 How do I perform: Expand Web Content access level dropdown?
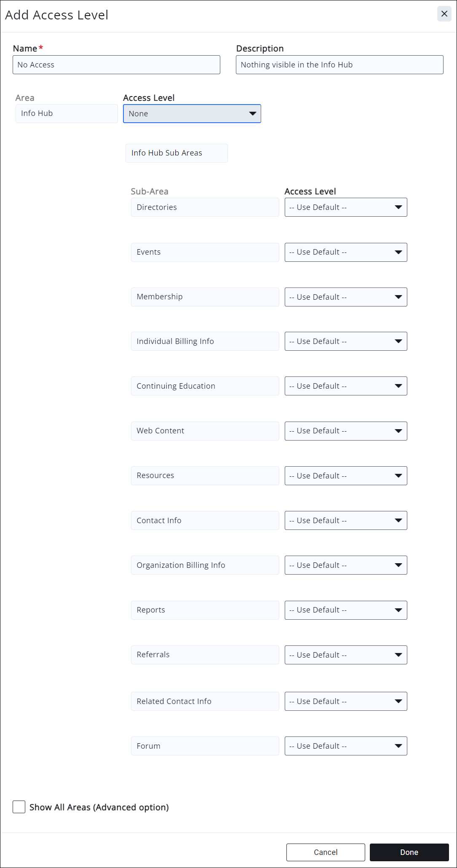pyautogui.click(x=346, y=431)
